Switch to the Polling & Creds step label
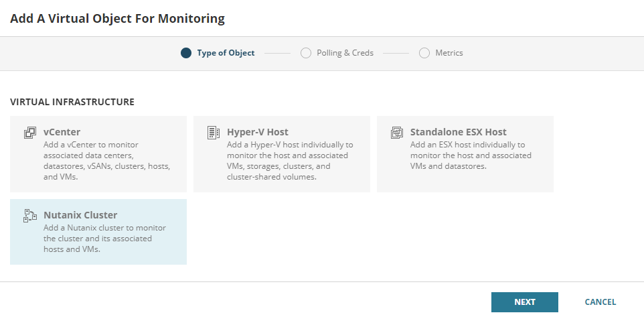 tap(345, 53)
